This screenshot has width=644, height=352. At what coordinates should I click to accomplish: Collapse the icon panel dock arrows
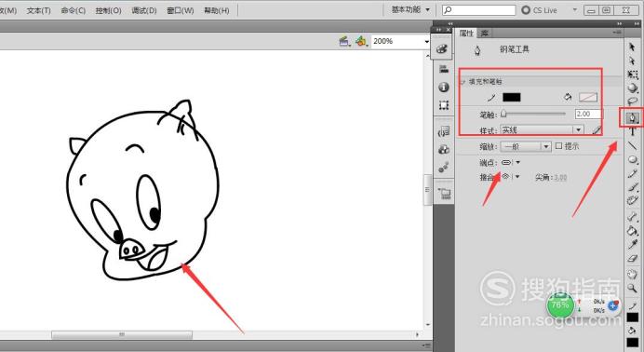pos(438,30)
